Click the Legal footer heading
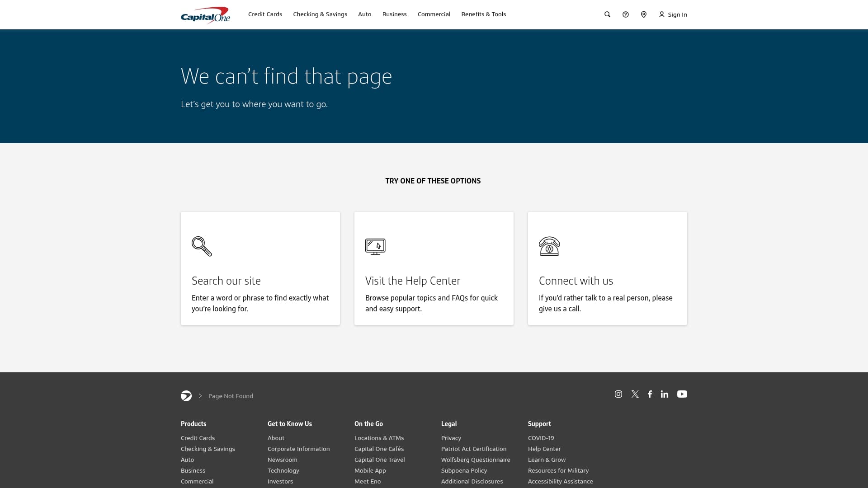Image resolution: width=868 pixels, height=488 pixels. [448, 424]
